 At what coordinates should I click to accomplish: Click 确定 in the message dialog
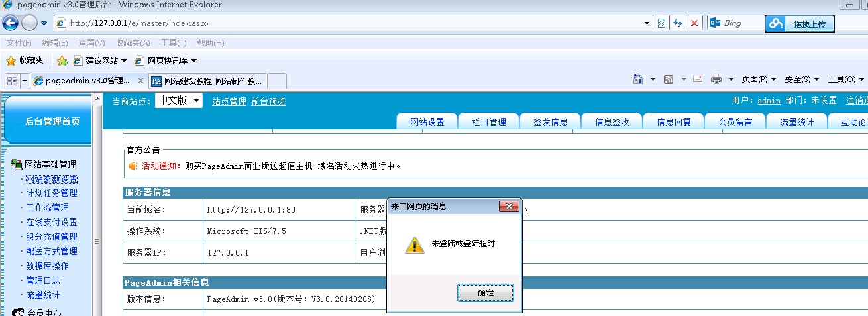coord(486,292)
